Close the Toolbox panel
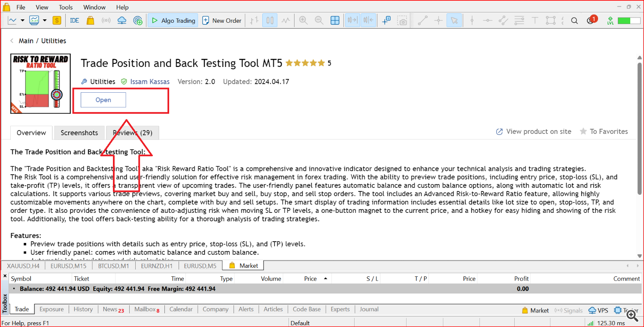This screenshot has width=644, height=327. point(5,276)
